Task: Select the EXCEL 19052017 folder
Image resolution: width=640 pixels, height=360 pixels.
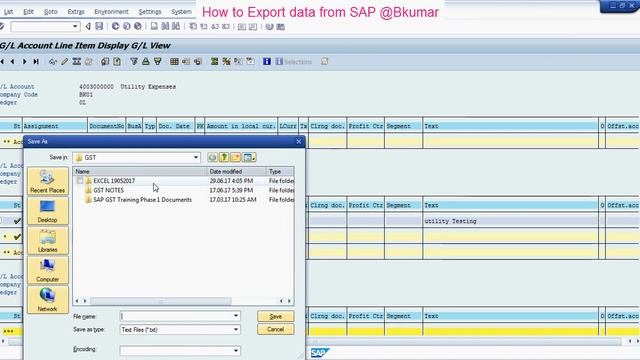Action: click(114, 180)
